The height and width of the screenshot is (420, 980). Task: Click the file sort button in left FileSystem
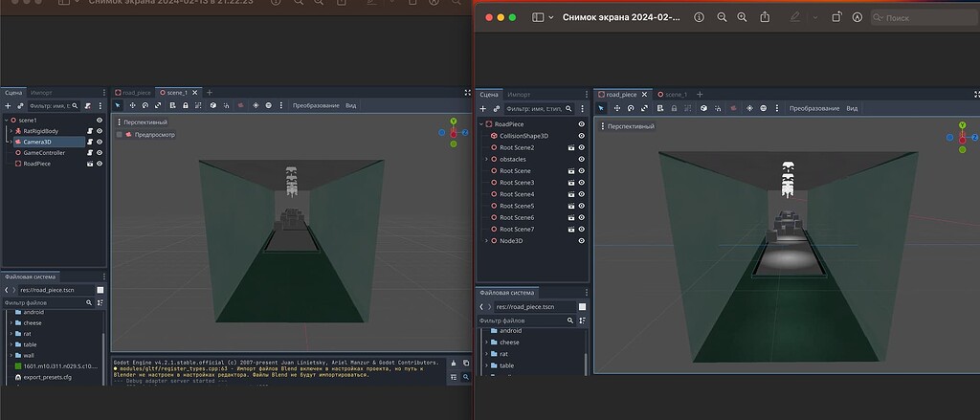click(x=100, y=302)
